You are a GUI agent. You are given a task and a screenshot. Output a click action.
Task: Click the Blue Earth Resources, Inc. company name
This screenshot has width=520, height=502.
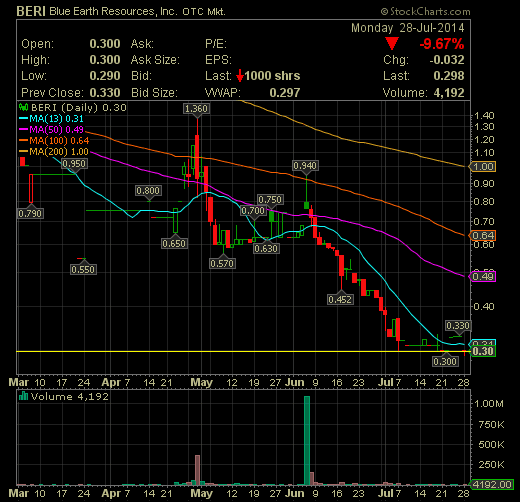(x=113, y=11)
